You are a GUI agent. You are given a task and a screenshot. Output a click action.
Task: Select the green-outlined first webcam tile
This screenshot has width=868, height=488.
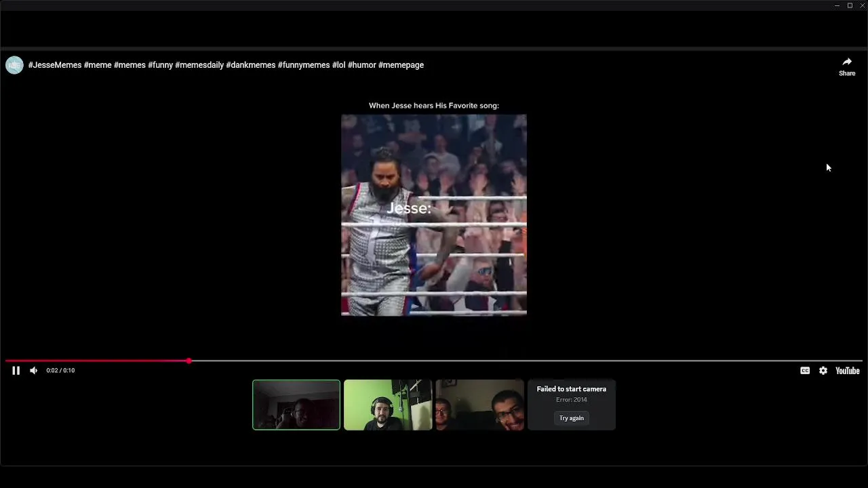296,405
